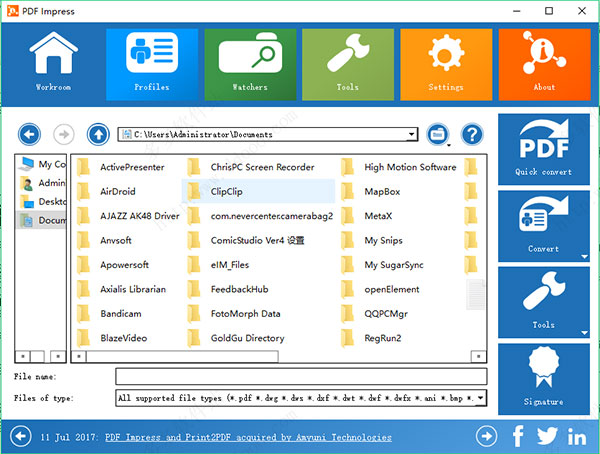Click the Quick convert PDF button
This screenshot has width=600, height=454.
click(544, 149)
